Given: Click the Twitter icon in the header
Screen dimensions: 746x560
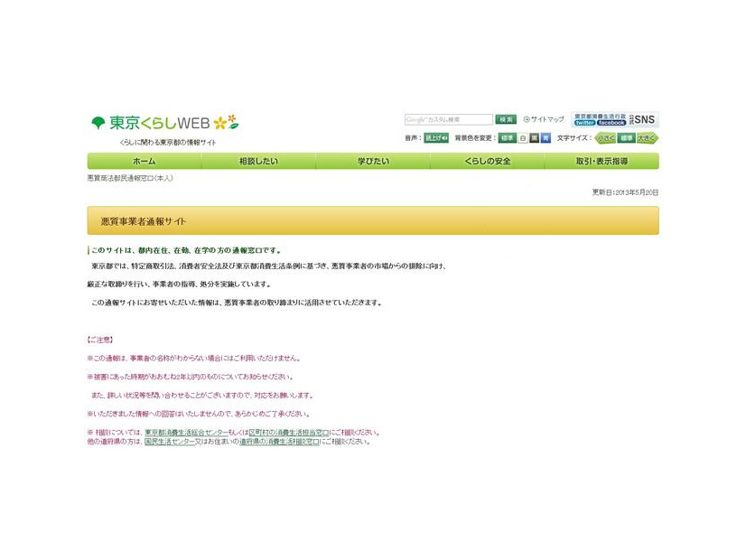Looking at the screenshot, I should (584, 124).
